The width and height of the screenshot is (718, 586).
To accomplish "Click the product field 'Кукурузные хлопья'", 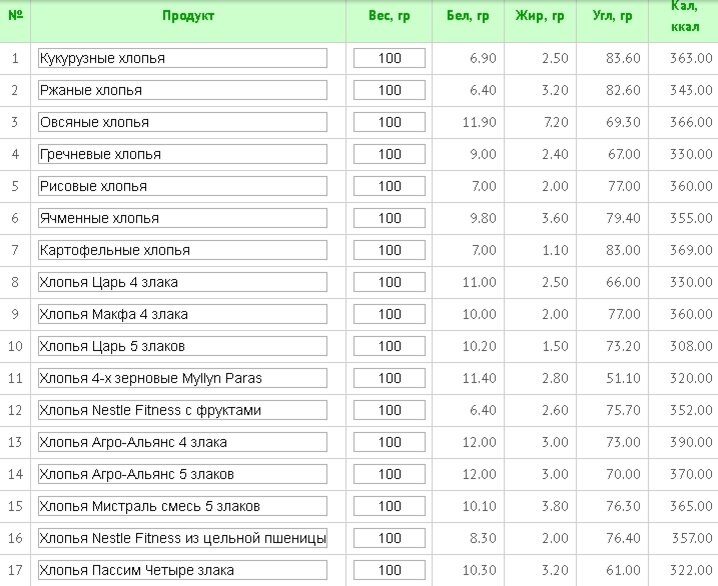I will point(183,58).
